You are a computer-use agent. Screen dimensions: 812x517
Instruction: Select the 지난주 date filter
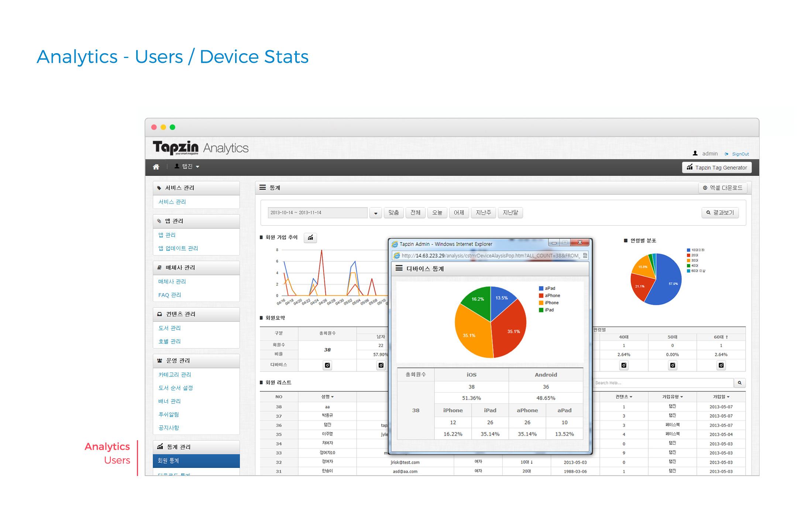tap(483, 213)
